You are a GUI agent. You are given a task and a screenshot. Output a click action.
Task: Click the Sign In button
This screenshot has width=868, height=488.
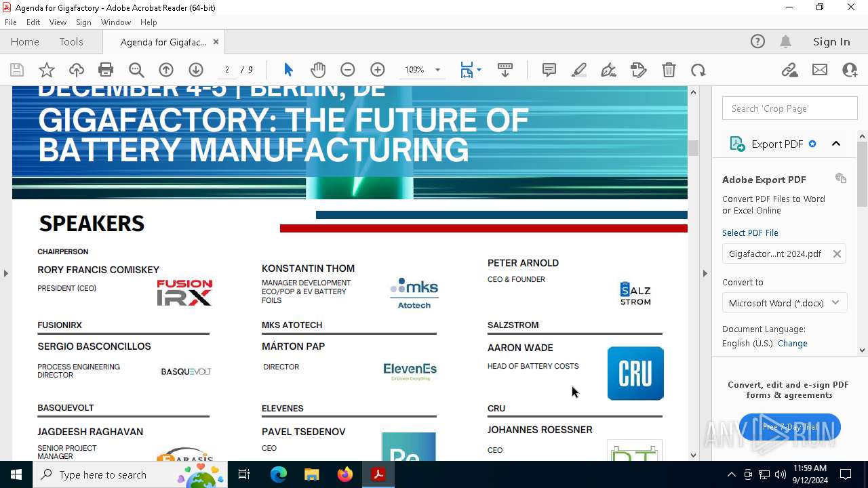[831, 42]
